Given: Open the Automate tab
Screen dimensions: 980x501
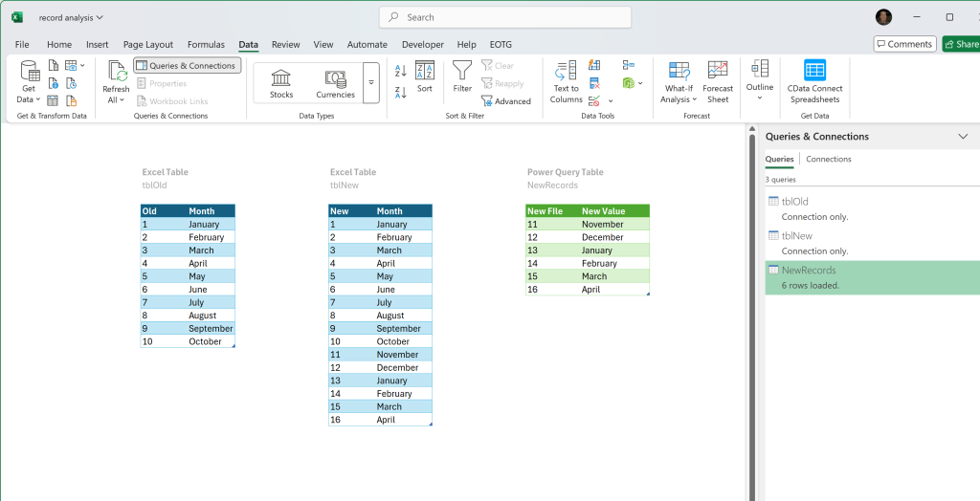Looking at the screenshot, I should pos(367,44).
